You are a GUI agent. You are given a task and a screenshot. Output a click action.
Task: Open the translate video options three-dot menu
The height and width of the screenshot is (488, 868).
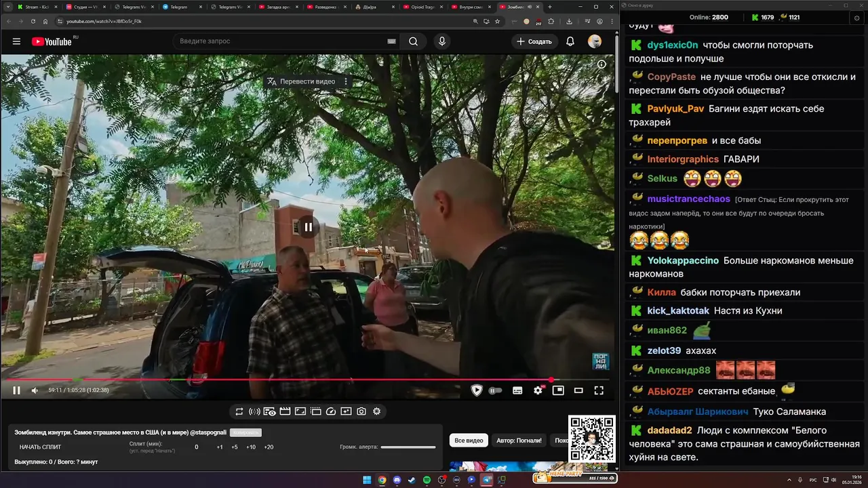click(x=346, y=81)
